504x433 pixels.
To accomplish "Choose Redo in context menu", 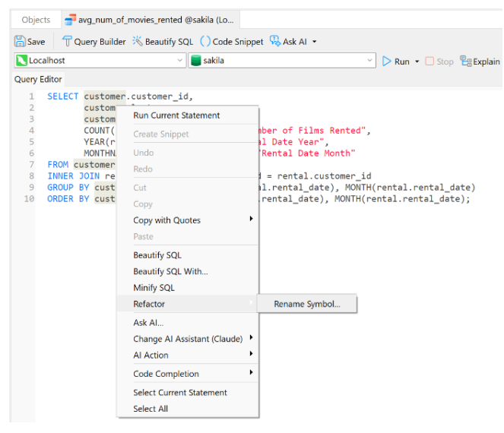I will tap(188, 169).
